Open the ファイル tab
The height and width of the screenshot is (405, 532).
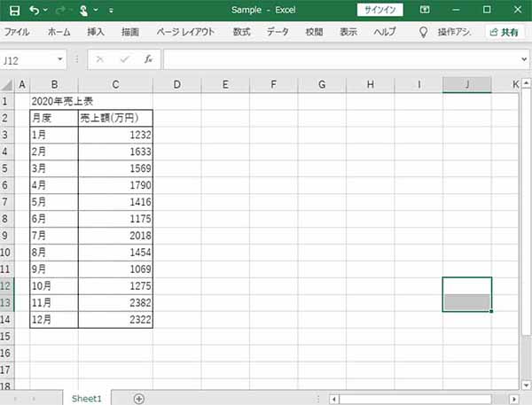17,32
